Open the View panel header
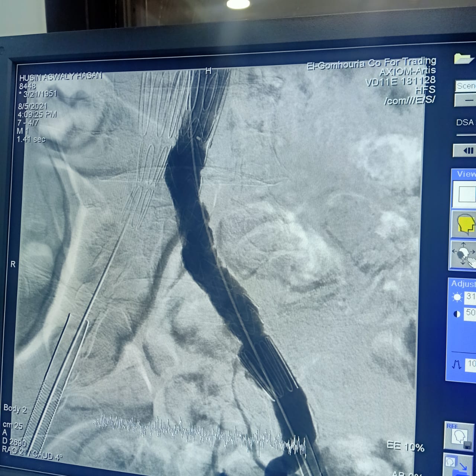This screenshot has width=476, height=476. pos(465,174)
